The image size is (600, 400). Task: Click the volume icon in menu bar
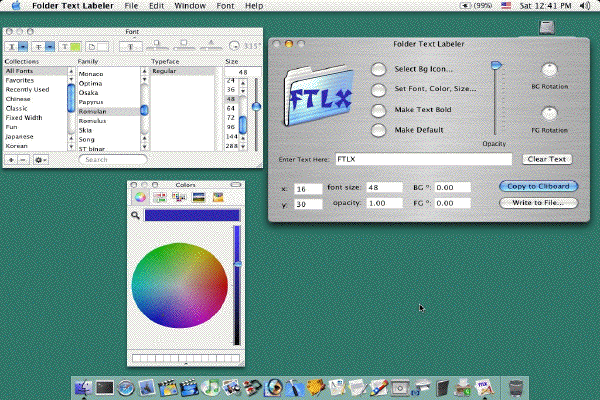585,6
